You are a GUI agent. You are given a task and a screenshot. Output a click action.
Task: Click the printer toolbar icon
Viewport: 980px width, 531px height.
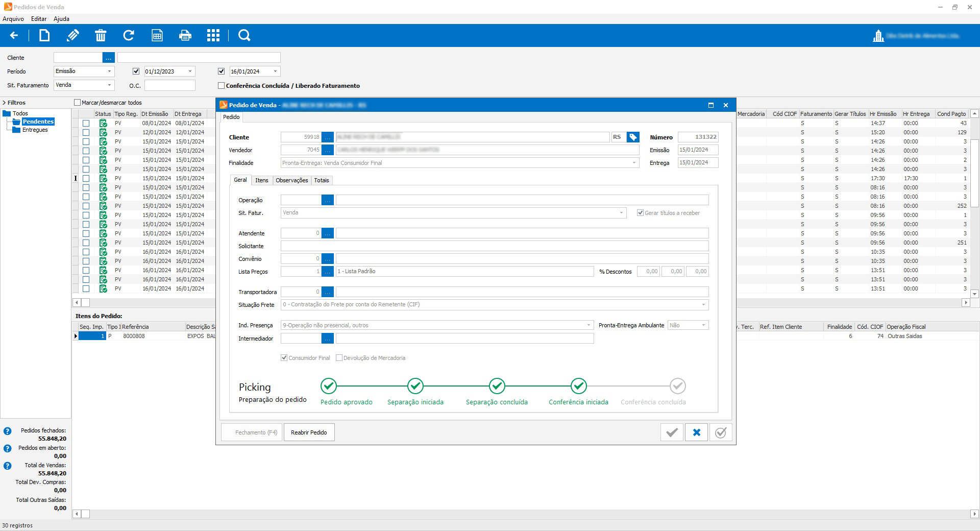[185, 35]
